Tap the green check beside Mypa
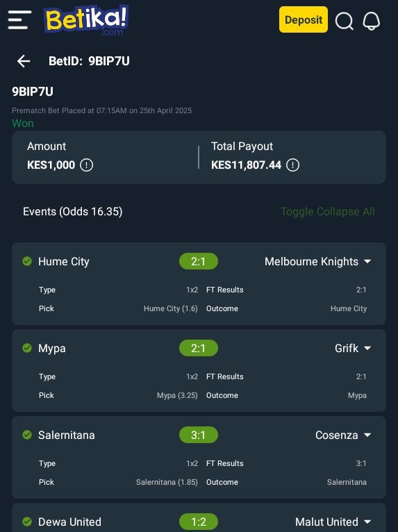 [27, 348]
